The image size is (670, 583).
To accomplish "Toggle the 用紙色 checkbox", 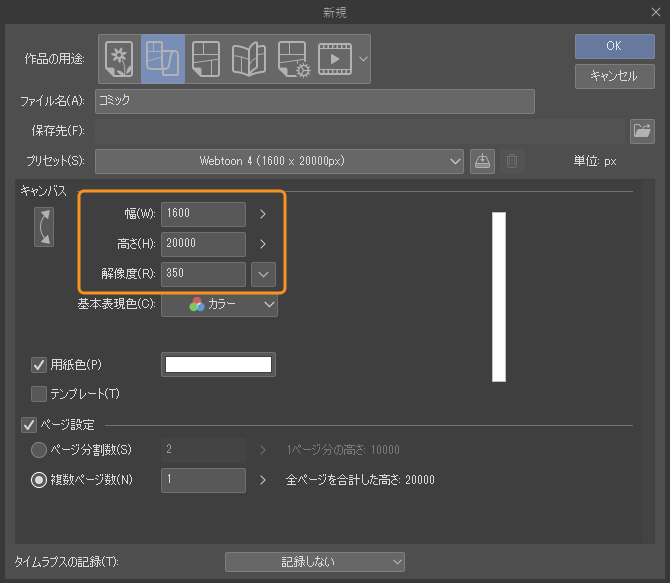I will pos(39,365).
